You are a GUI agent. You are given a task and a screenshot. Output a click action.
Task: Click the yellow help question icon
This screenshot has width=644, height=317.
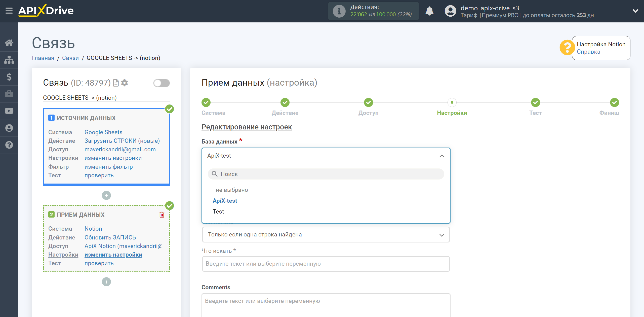pyautogui.click(x=567, y=48)
